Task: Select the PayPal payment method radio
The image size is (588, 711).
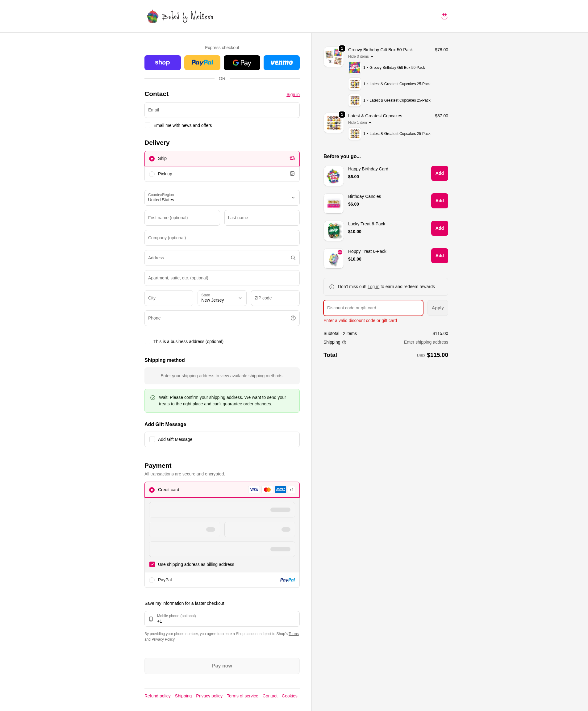Action: [152, 580]
